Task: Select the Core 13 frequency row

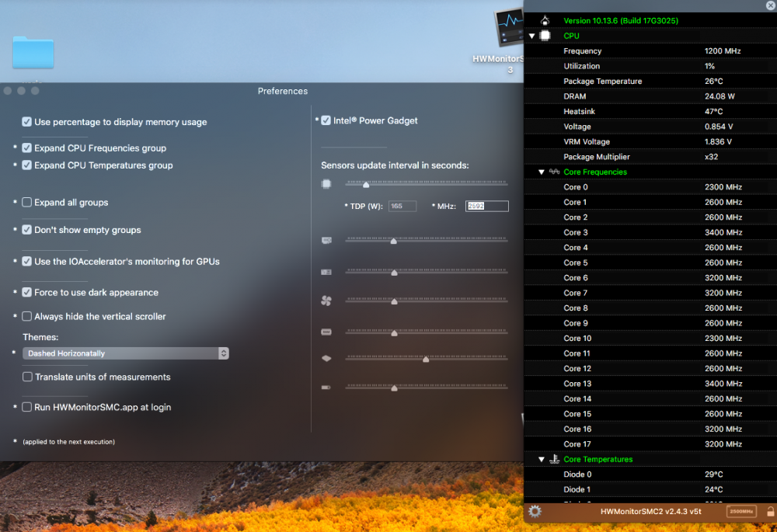Action: [x=650, y=384]
